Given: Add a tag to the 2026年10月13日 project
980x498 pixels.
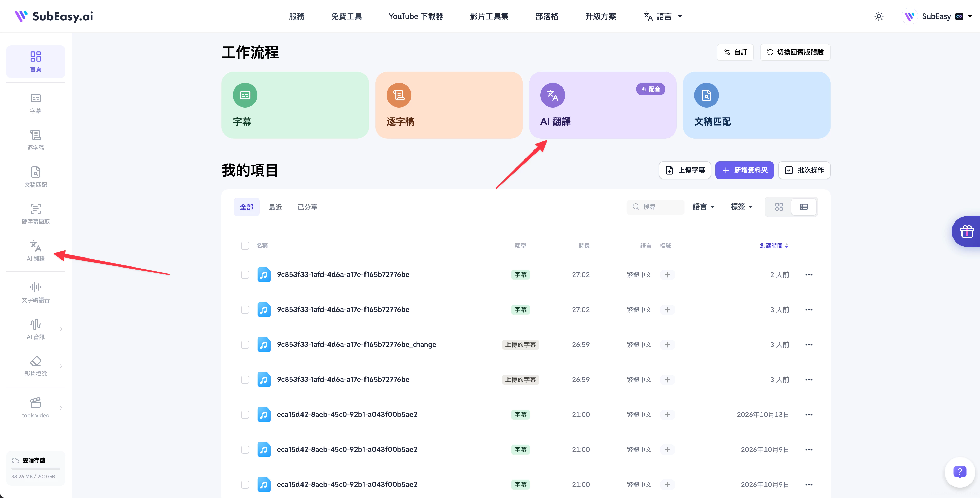Looking at the screenshot, I should 667,415.
